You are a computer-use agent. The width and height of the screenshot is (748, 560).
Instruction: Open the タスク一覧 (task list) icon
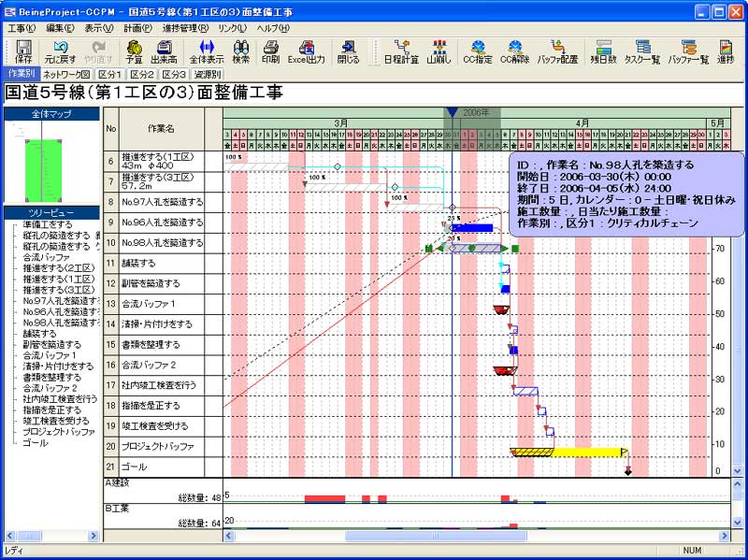644,50
